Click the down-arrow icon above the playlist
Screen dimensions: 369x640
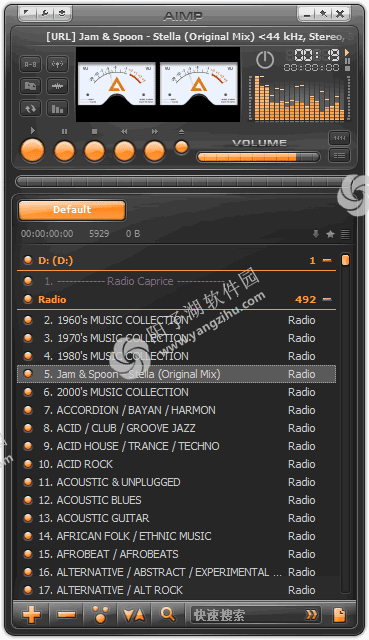point(316,234)
